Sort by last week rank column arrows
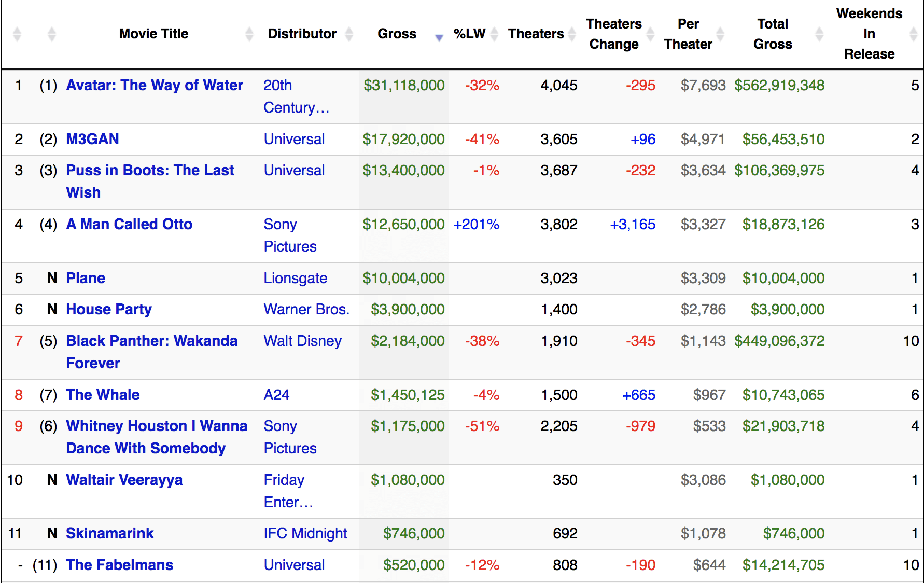 pyautogui.click(x=51, y=34)
